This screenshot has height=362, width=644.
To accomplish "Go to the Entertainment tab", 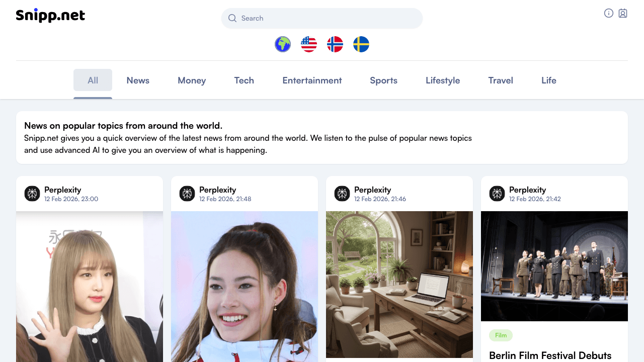I will (x=312, y=80).
